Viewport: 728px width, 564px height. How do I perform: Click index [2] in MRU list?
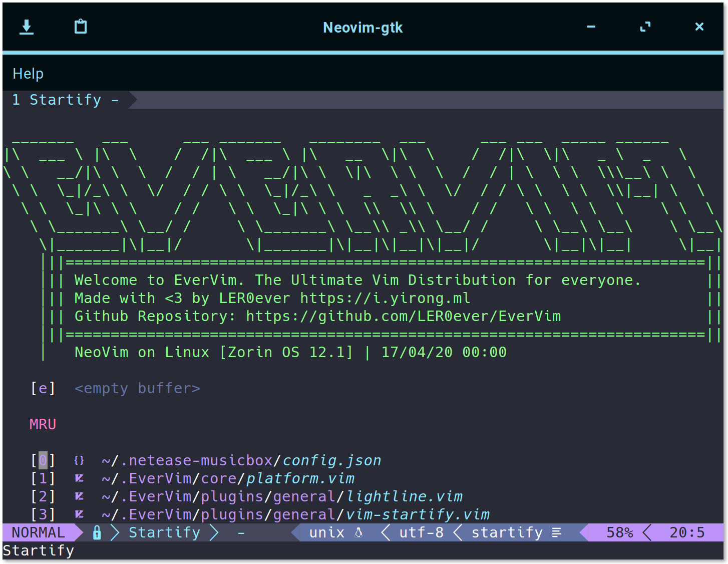[x=43, y=496]
